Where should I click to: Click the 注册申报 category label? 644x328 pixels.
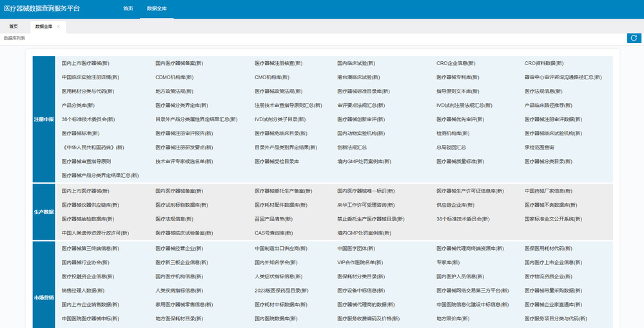(x=44, y=119)
